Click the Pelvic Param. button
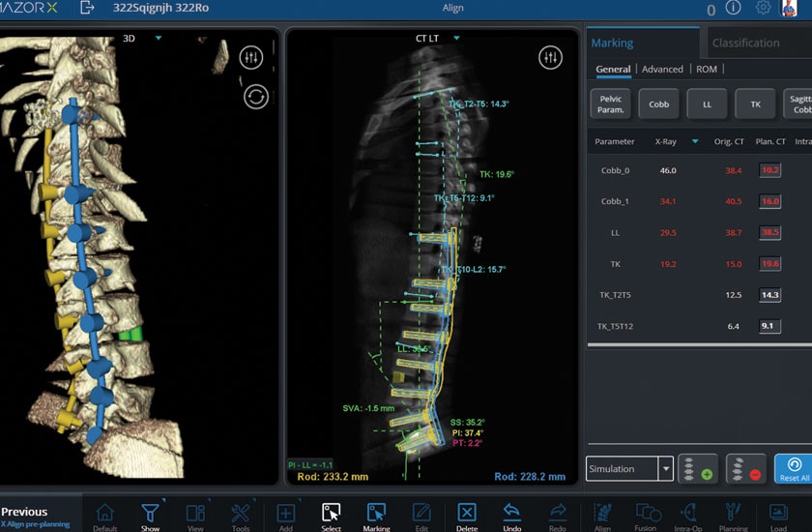This screenshot has height=532, width=812. (x=610, y=103)
